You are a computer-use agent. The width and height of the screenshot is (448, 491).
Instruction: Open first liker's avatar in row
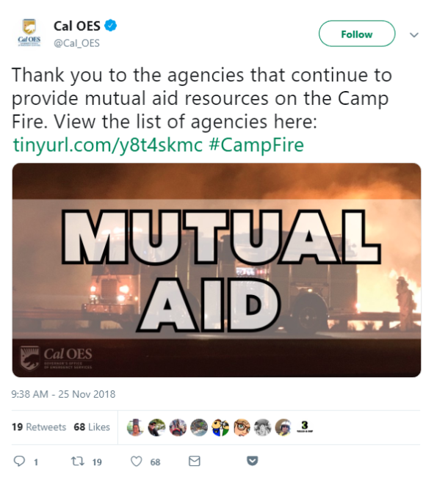pos(135,427)
